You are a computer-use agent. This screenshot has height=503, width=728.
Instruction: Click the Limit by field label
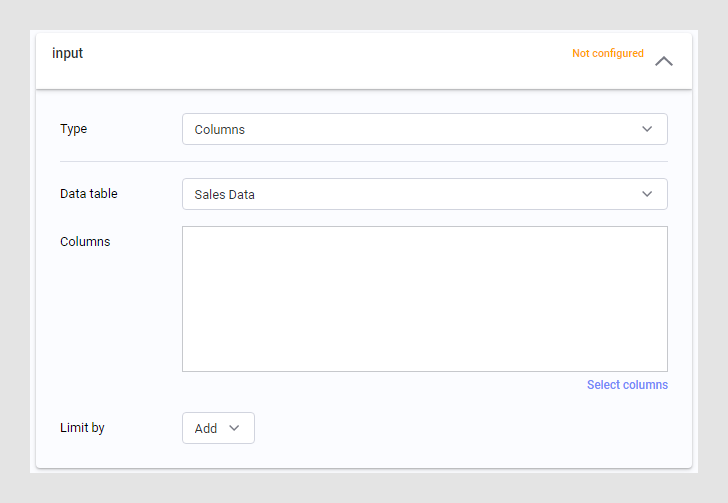pos(82,428)
